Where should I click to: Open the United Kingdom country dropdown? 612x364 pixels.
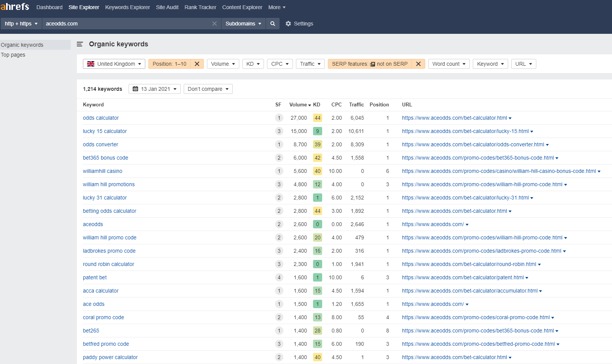tap(114, 64)
